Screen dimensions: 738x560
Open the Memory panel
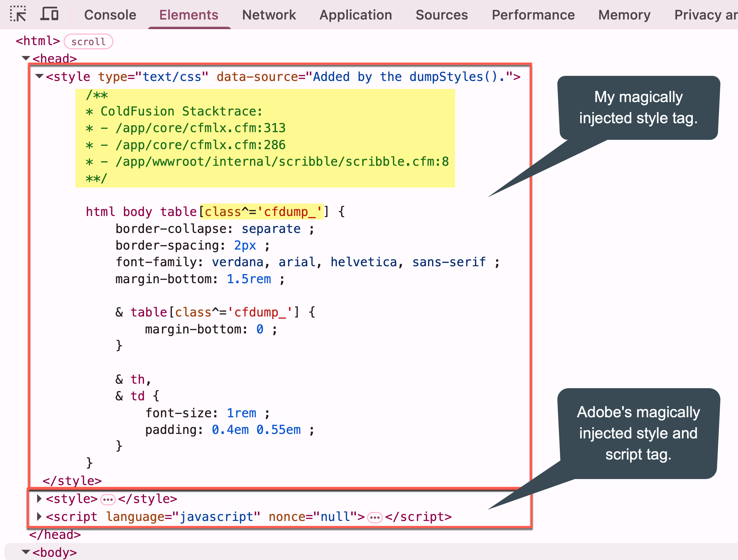pos(624,15)
